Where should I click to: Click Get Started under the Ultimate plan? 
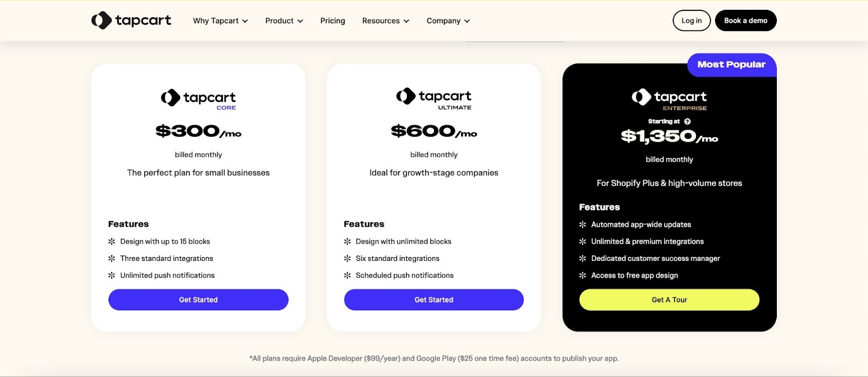click(x=434, y=299)
